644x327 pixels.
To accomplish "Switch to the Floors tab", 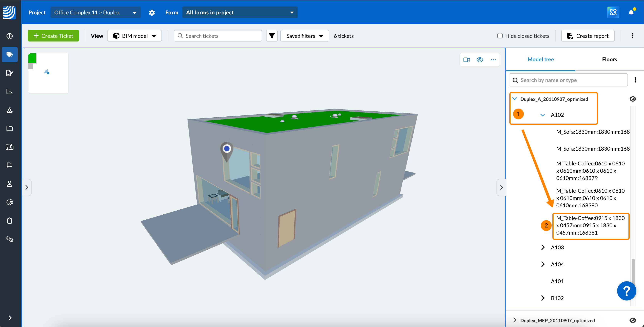I will pos(609,60).
